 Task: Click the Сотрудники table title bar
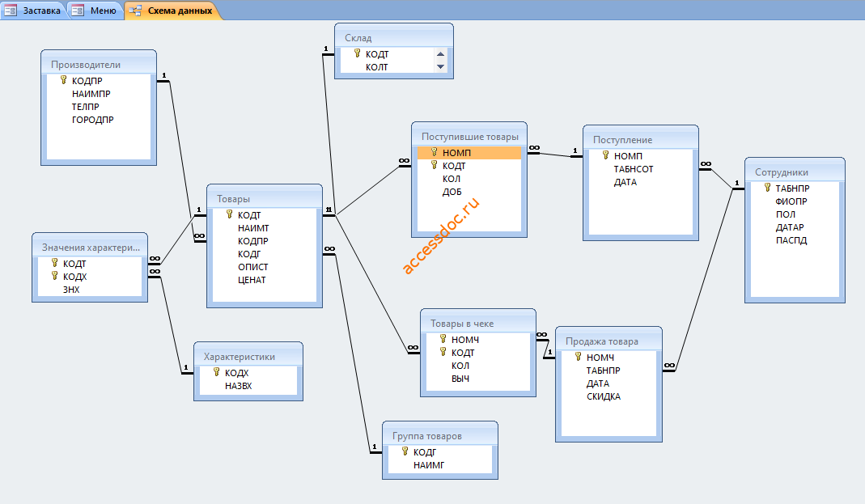pos(795,172)
